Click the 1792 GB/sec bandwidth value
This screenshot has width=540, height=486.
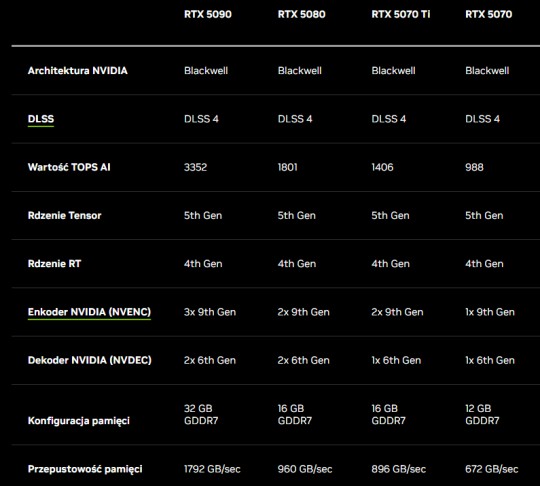pos(212,469)
